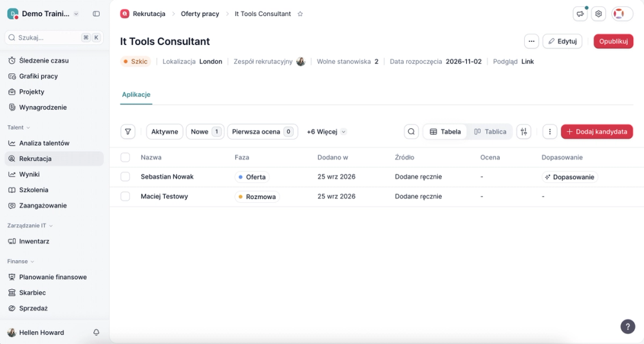Screen dimensions: 644x344
Task: Toggle the sidebar collapse icon
Action: click(x=96, y=14)
